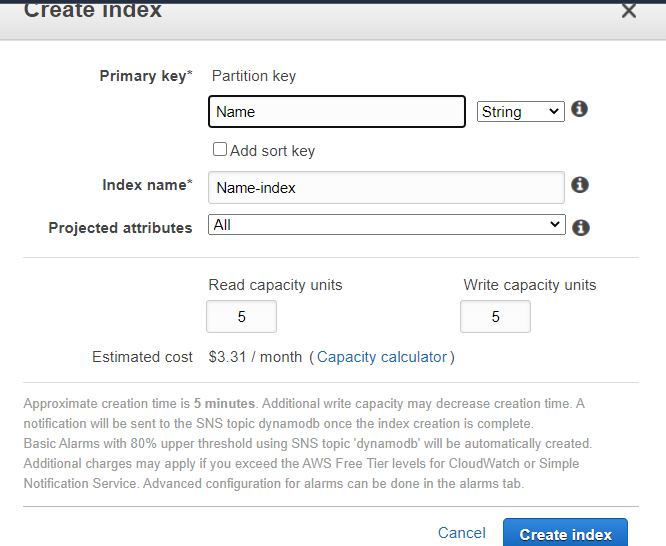Image resolution: width=666 pixels, height=546 pixels.
Task: Select the Read capacity units box
Action: point(241,317)
